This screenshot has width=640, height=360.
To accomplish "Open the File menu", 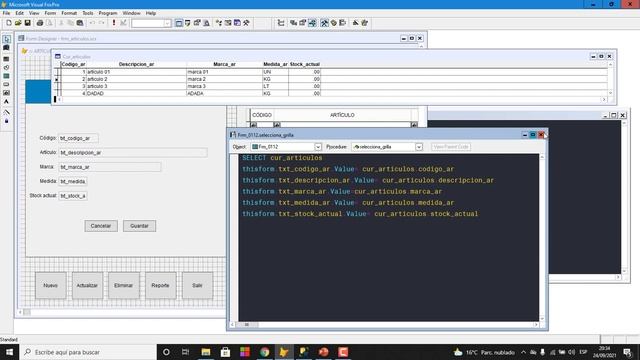I will [6, 13].
